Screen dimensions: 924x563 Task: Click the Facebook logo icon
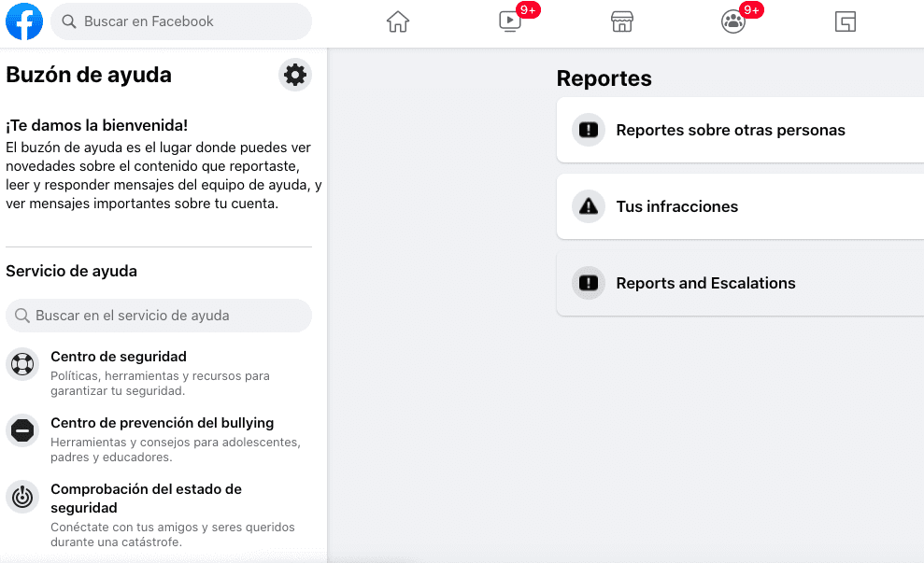coord(24,21)
